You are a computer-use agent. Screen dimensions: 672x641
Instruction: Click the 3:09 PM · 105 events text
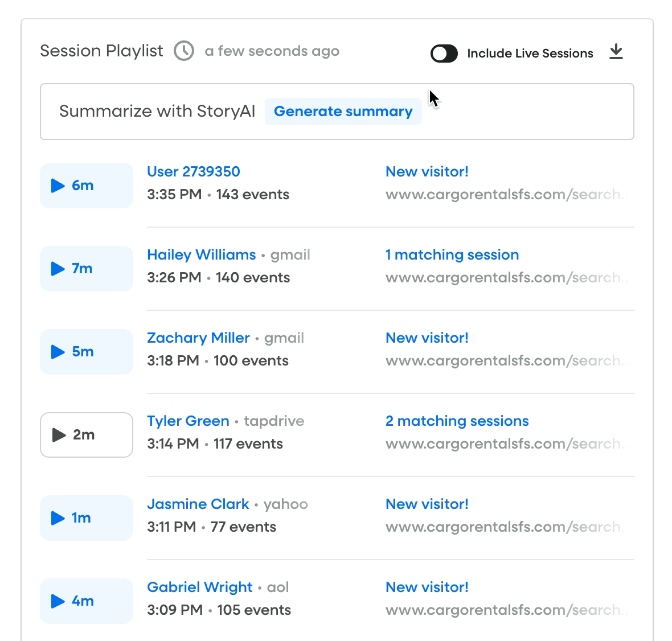(x=219, y=610)
